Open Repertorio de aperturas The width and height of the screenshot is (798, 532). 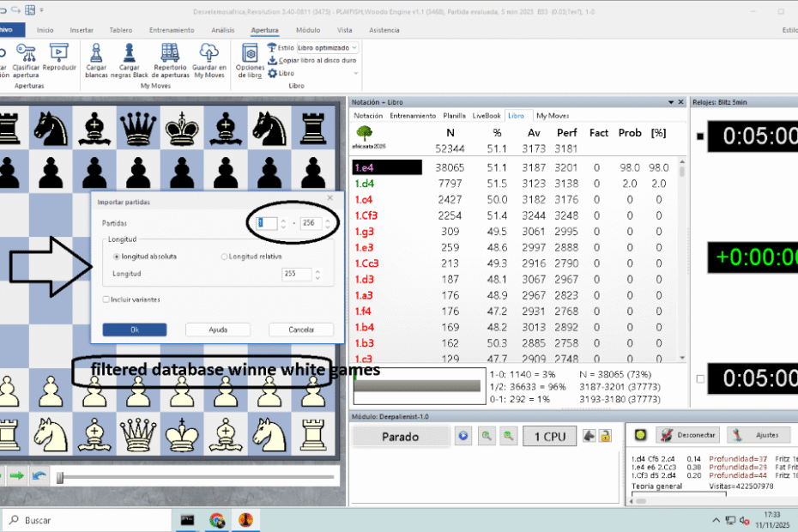tap(170, 54)
